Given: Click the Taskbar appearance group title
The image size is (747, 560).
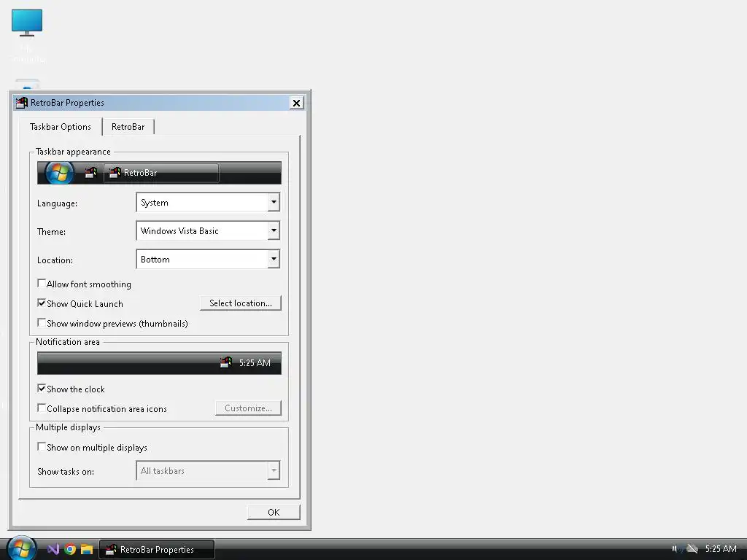Looking at the screenshot, I should pos(74,152).
